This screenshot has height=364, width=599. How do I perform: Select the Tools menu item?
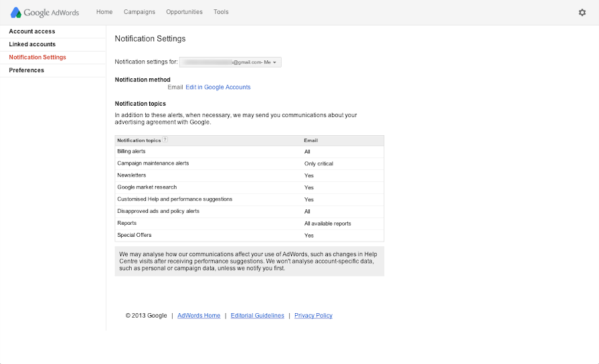pyautogui.click(x=221, y=12)
